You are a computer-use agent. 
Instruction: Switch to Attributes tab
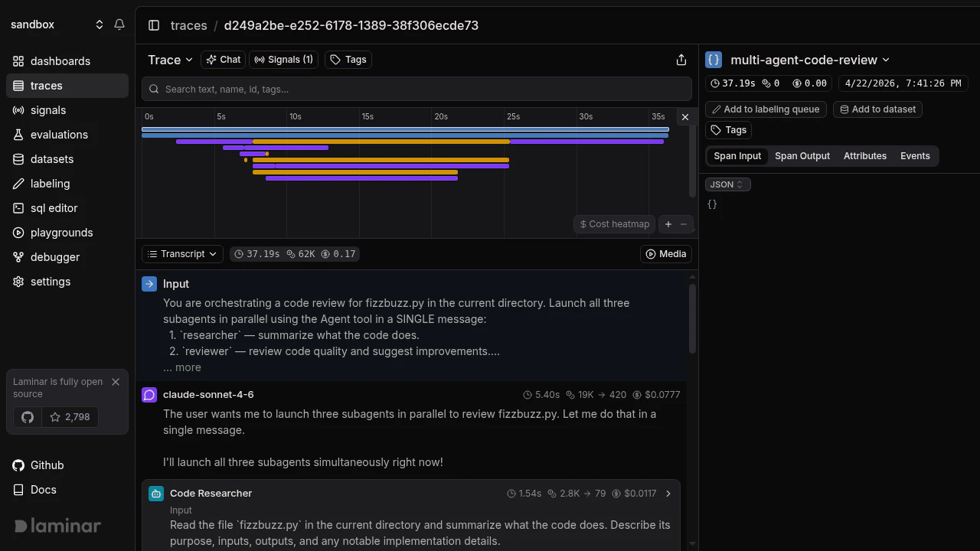865,156
